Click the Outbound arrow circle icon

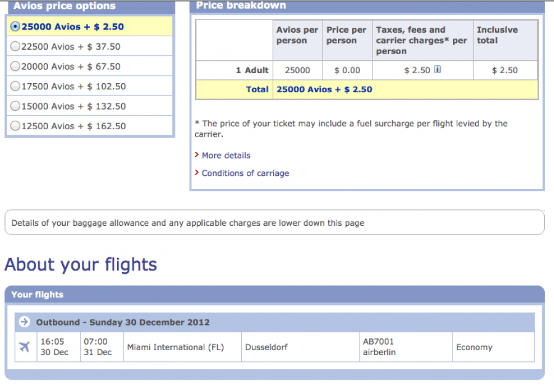point(24,322)
